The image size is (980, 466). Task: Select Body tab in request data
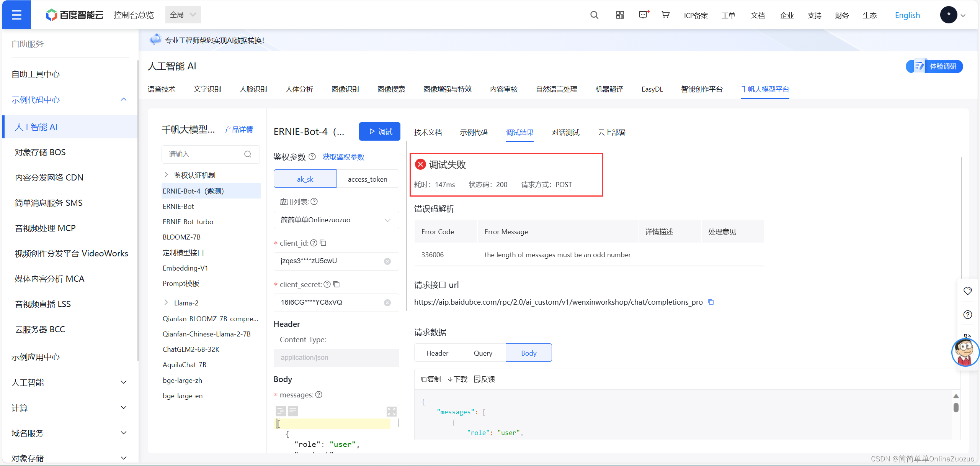[x=527, y=353]
